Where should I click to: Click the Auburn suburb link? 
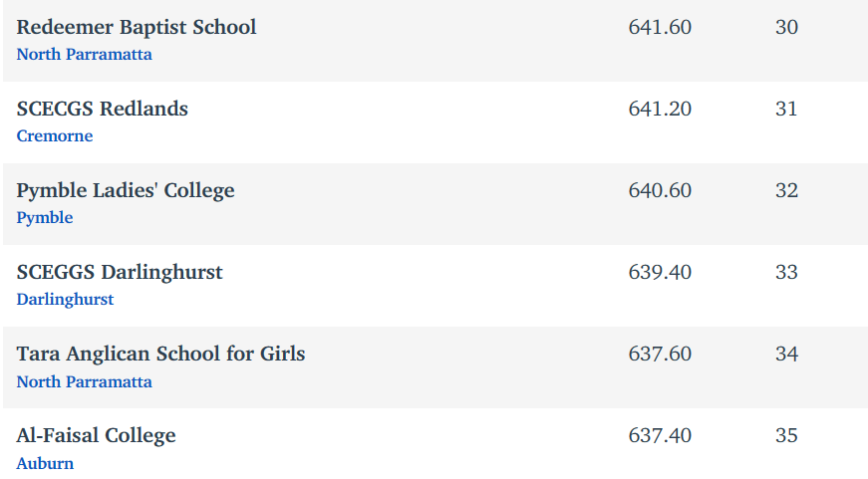tap(45, 463)
